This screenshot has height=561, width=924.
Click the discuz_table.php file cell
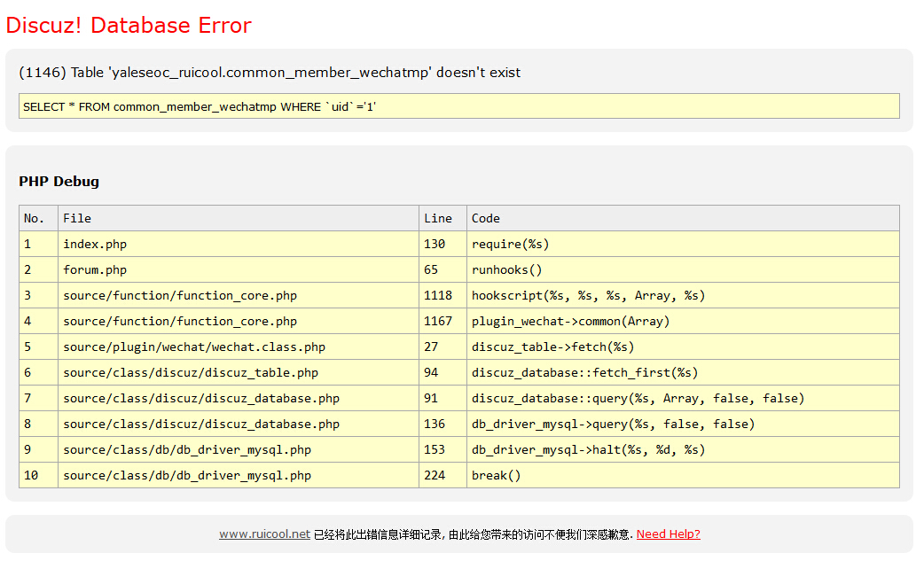(x=238, y=372)
